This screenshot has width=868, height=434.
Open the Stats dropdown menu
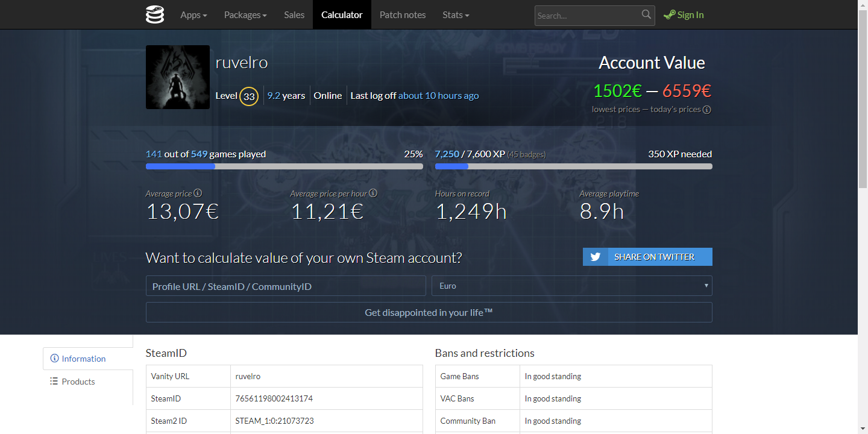point(456,14)
